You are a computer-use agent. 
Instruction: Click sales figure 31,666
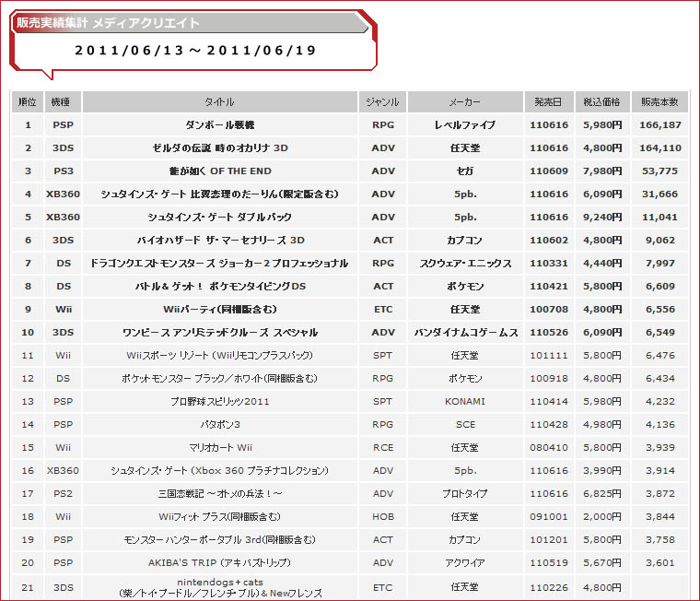(659, 194)
